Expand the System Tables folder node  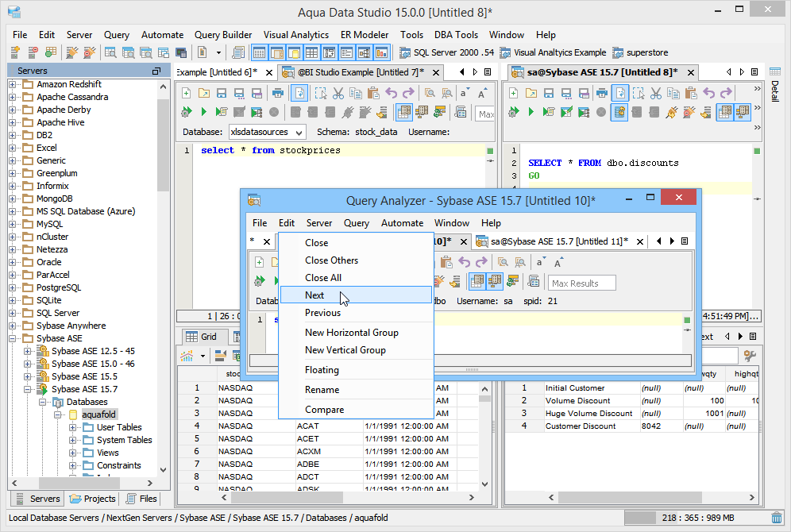(73, 440)
